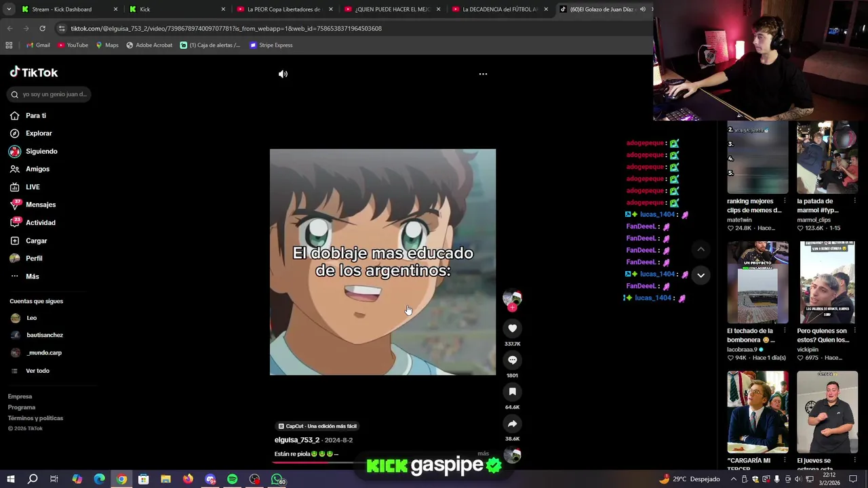The width and height of the screenshot is (868, 488).
Task: Seek the red video progress bar
Action: click(319, 463)
